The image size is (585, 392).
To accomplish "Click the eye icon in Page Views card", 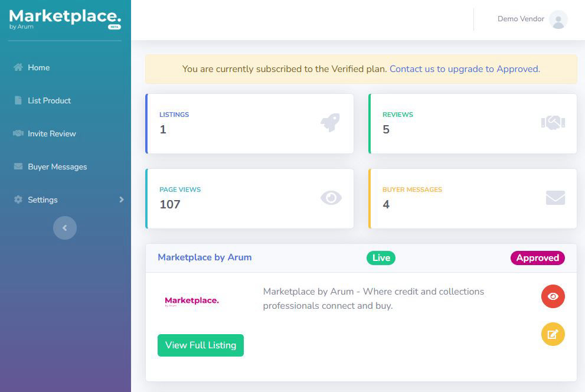I will 331,198.
